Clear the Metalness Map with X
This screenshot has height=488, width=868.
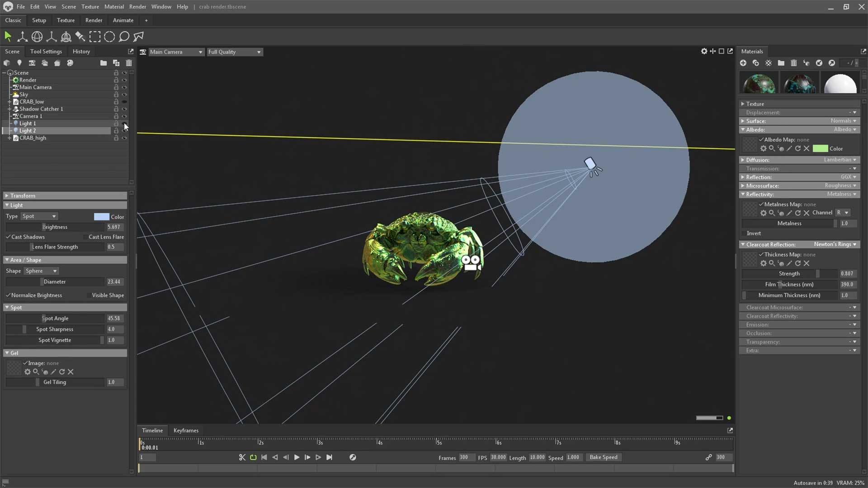tap(806, 213)
